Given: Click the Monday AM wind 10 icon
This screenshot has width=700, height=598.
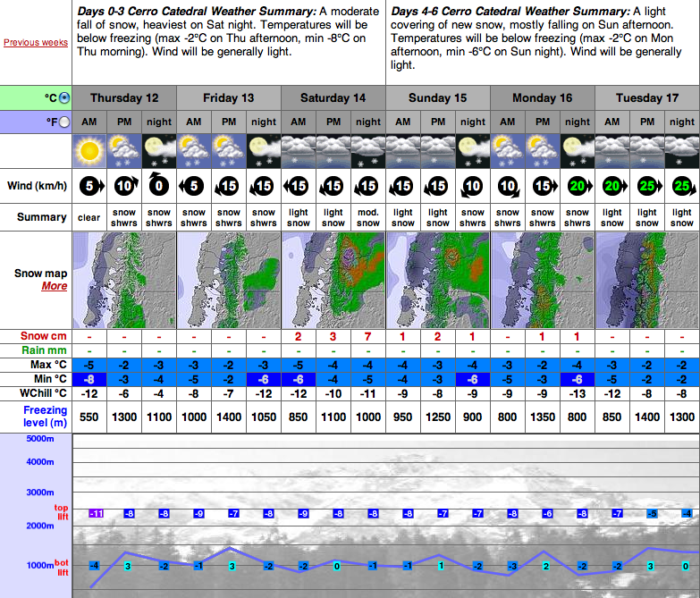Looking at the screenshot, I should 508,187.
